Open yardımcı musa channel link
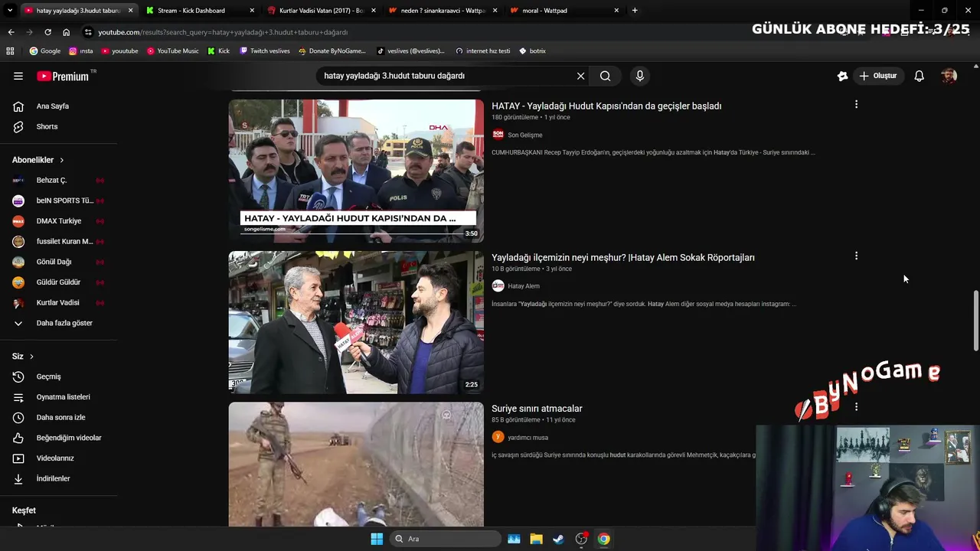 click(528, 438)
